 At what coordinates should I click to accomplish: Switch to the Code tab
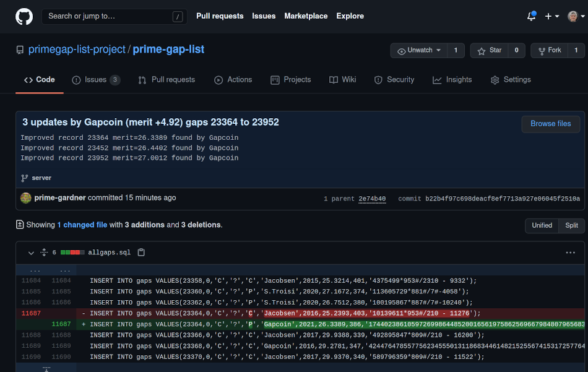coord(40,79)
